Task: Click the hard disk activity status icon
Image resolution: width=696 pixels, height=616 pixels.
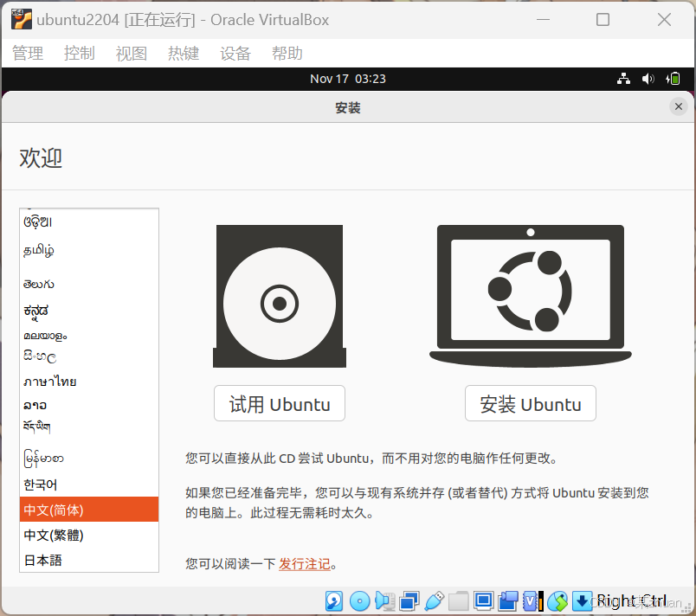Action: tap(334, 601)
